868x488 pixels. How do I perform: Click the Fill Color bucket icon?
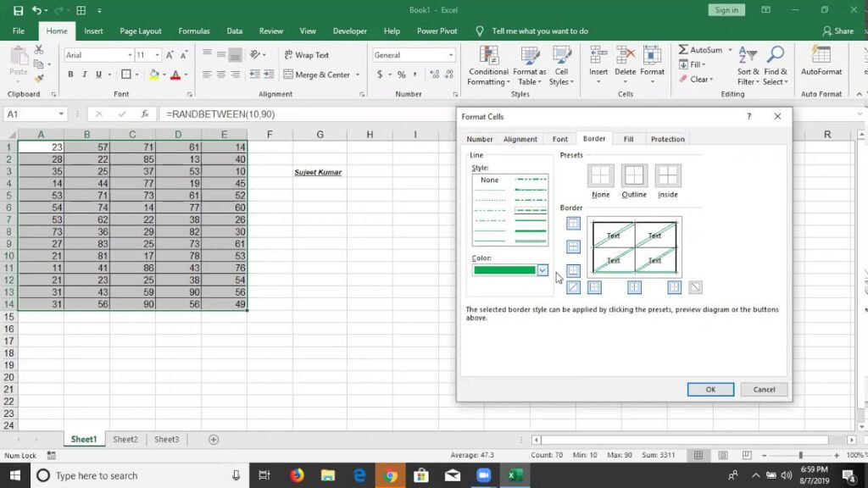point(154,75)
